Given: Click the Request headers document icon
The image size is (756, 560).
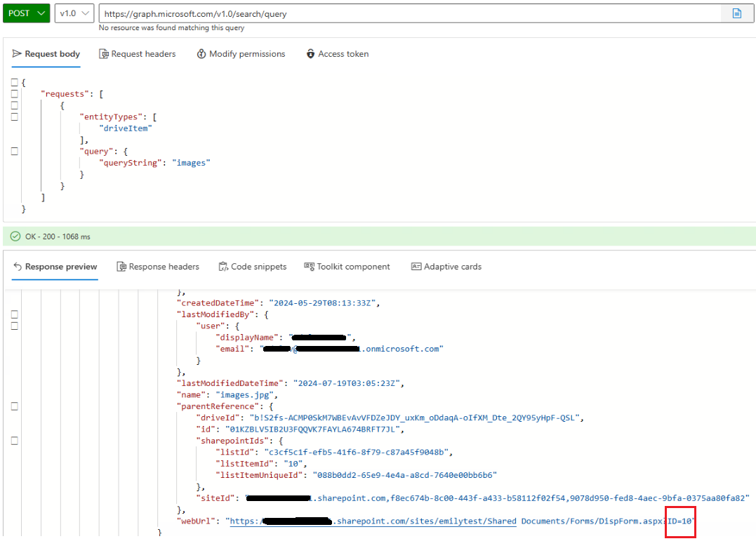Looking at the screenshot, I should 102,53.
